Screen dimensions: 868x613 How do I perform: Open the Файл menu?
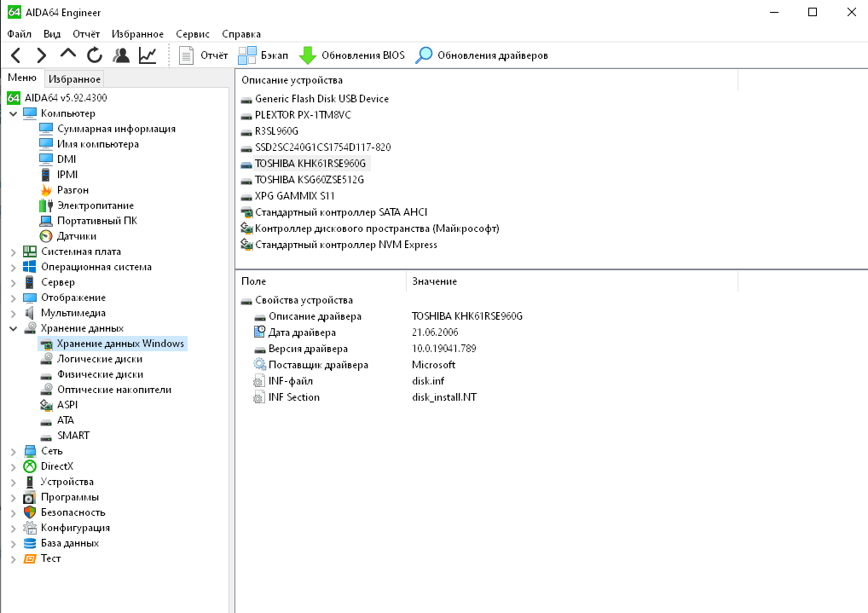[20, 34]
